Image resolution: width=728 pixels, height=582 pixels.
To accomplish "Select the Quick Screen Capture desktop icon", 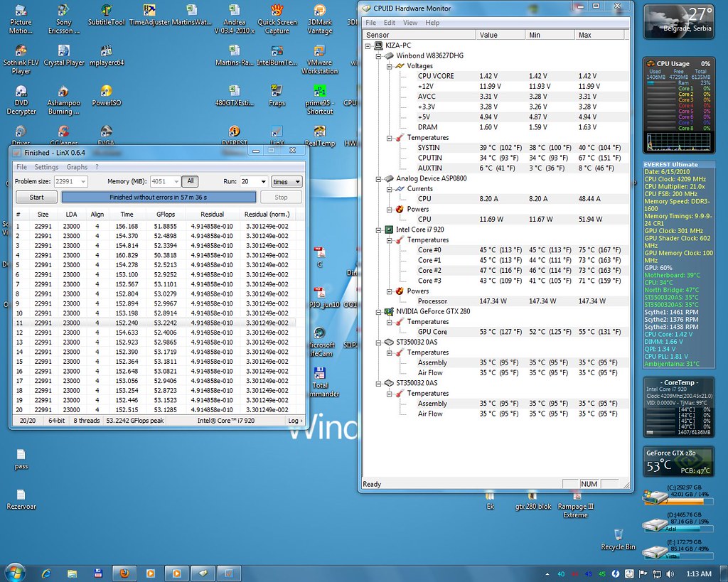I will (x=277, y=19).
